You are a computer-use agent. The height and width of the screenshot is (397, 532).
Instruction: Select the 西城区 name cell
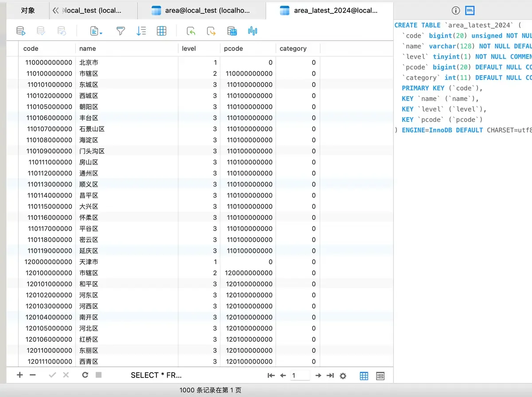[x=127, y=96]
